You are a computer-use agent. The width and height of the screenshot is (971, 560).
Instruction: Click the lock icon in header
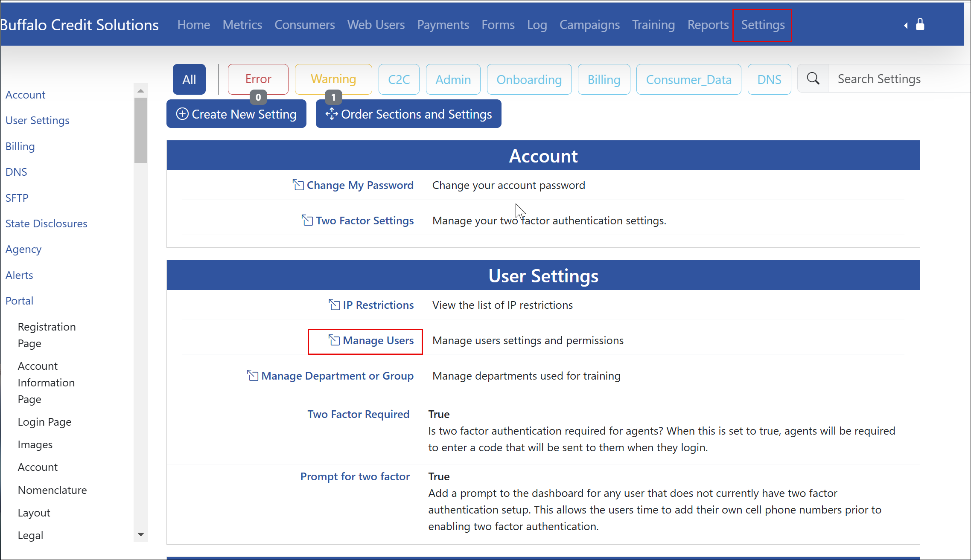pyautogui.click(x=920, y=24)
